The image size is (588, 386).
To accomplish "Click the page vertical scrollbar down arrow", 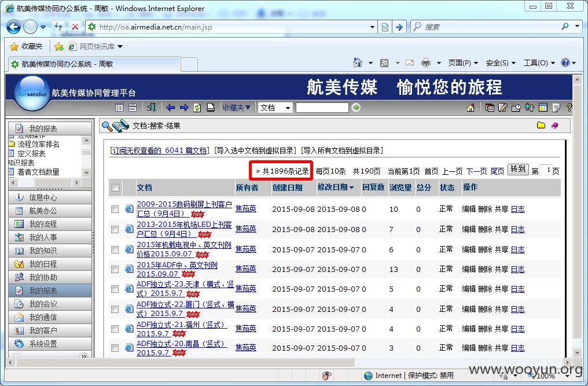I will click(578, 352).
